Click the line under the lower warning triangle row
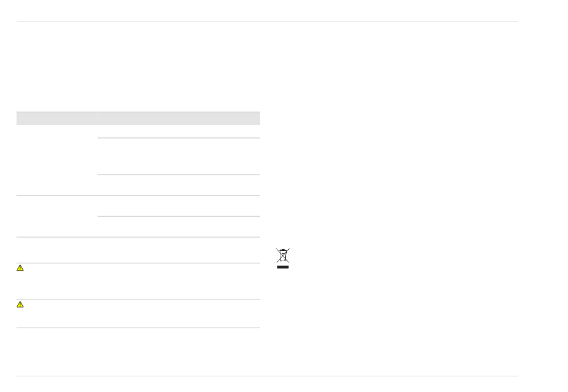 pos(138,328)
